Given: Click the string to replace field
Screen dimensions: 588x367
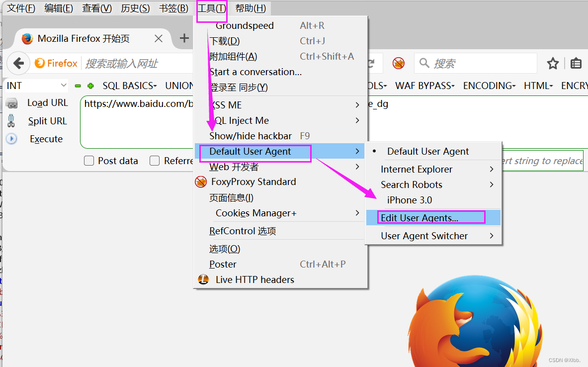Looking at the screenshot, I should (542, 161).
